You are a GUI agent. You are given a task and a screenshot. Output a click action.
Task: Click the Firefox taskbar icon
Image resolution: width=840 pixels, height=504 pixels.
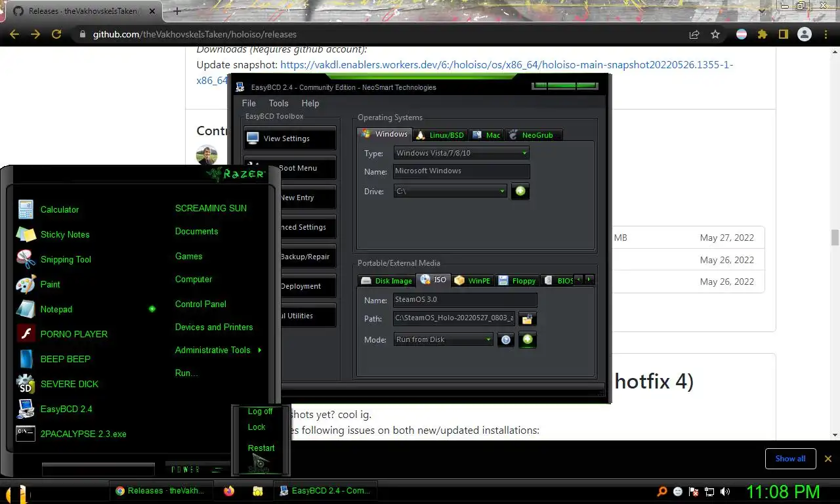pos(228,490)
